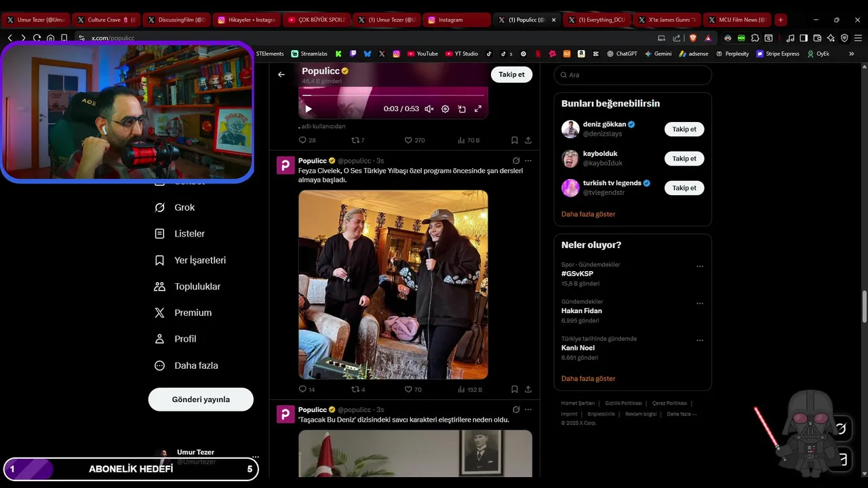The width and height of the screenshot is (868, 488).
Task: Repost the video post with 7 reposts
Action: pyautogui.click(x=358, y=140)
